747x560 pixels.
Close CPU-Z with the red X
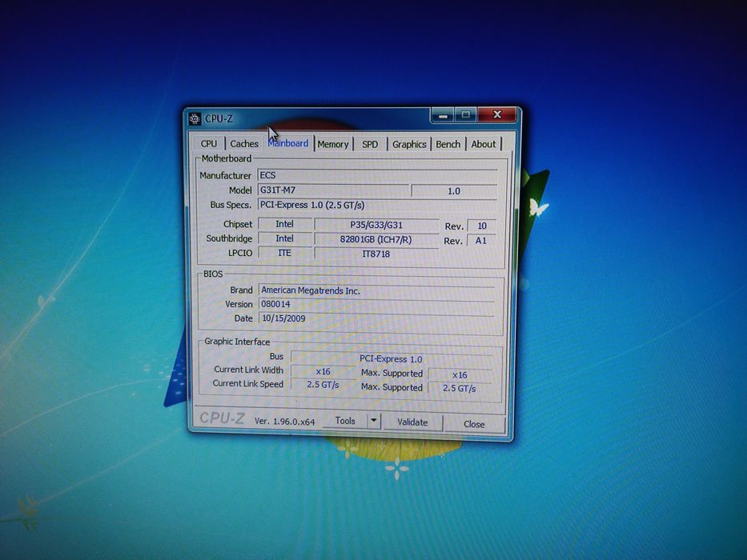coord(497,114)
